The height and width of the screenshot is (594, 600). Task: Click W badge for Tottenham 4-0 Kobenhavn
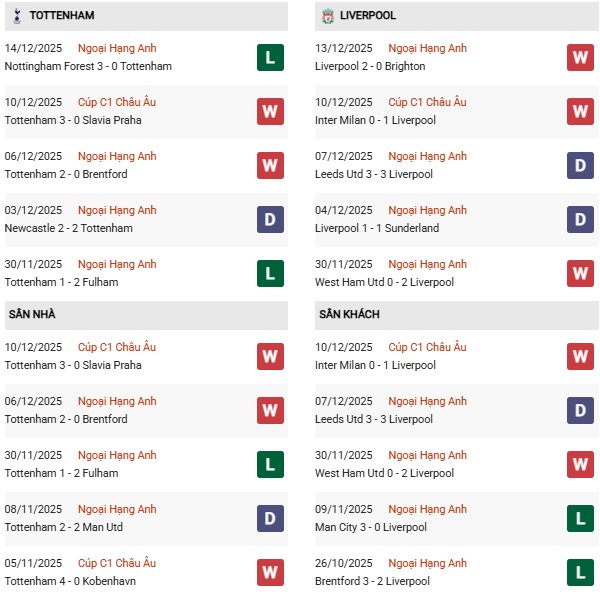pos(270,572)
